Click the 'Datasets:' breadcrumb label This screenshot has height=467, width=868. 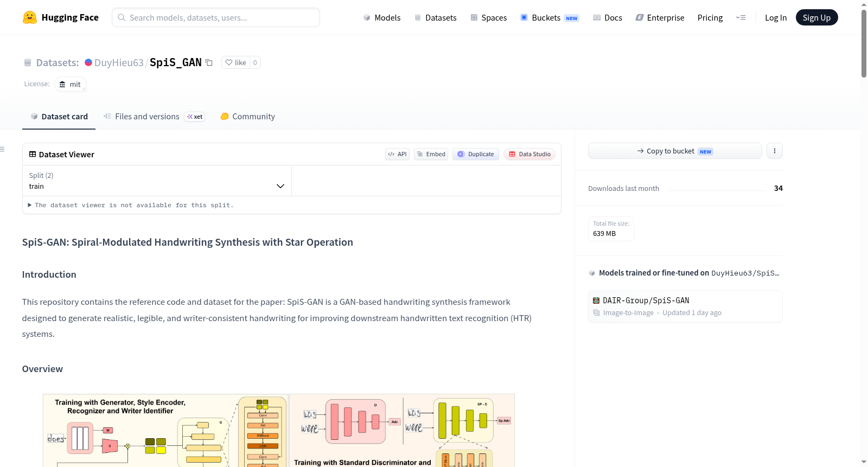58,62
